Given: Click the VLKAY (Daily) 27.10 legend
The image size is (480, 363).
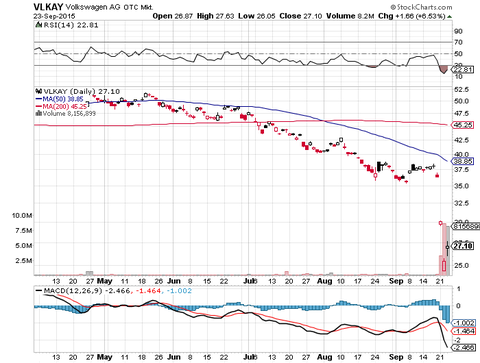Looking at the screenshot, I should (x=82, y=91).
